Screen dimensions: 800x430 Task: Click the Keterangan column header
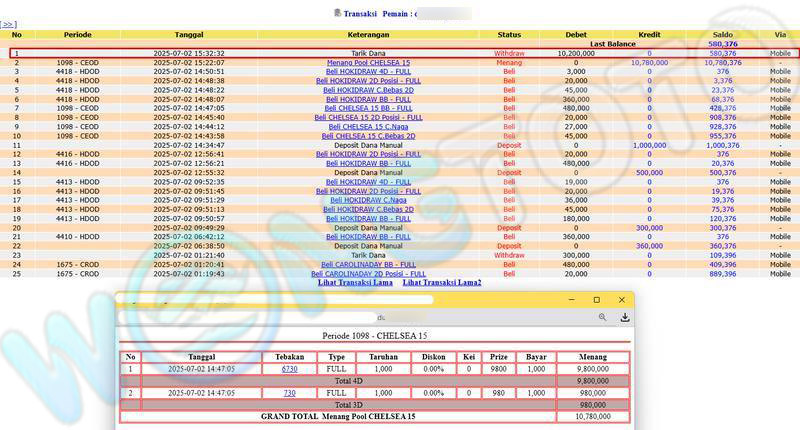pos(368,34)
